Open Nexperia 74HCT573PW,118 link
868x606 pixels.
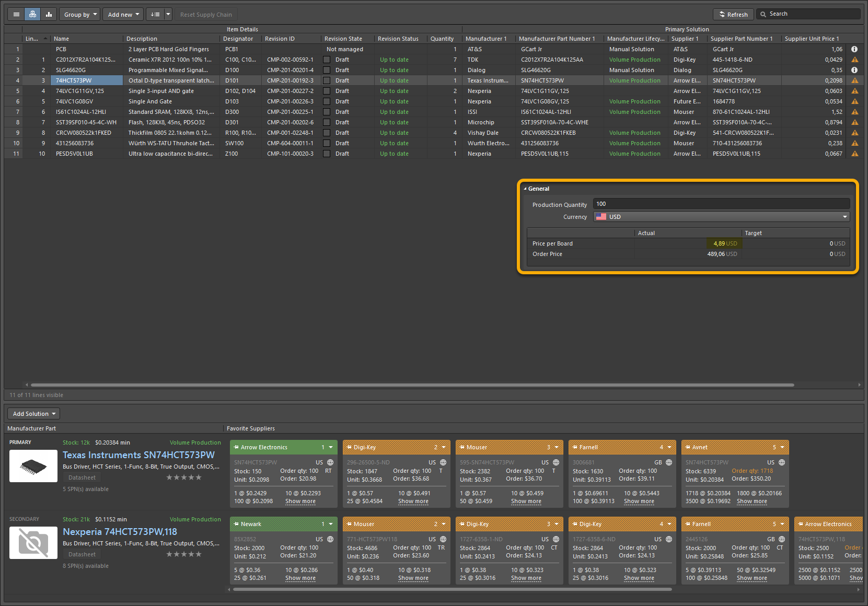(x=120, y=532)
